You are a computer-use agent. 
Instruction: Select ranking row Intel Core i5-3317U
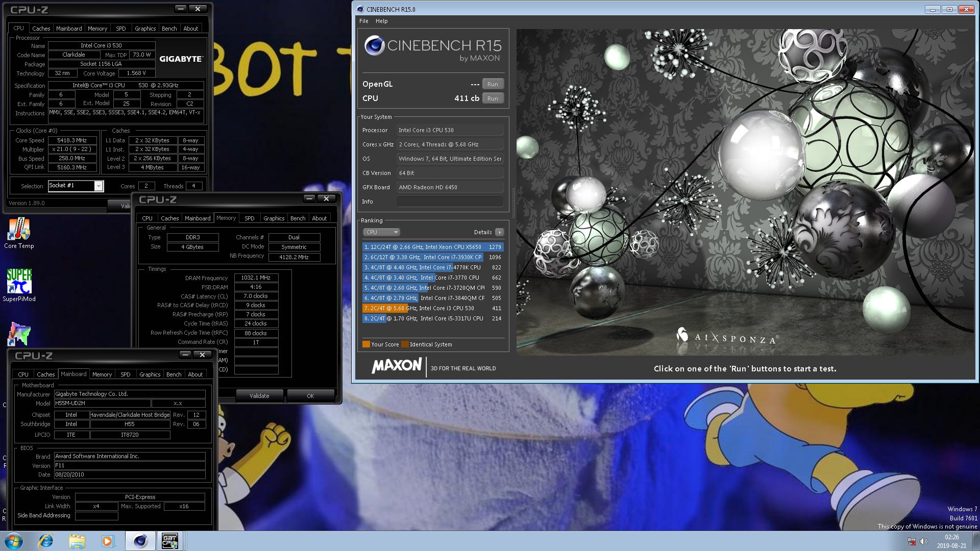[433, 318]
